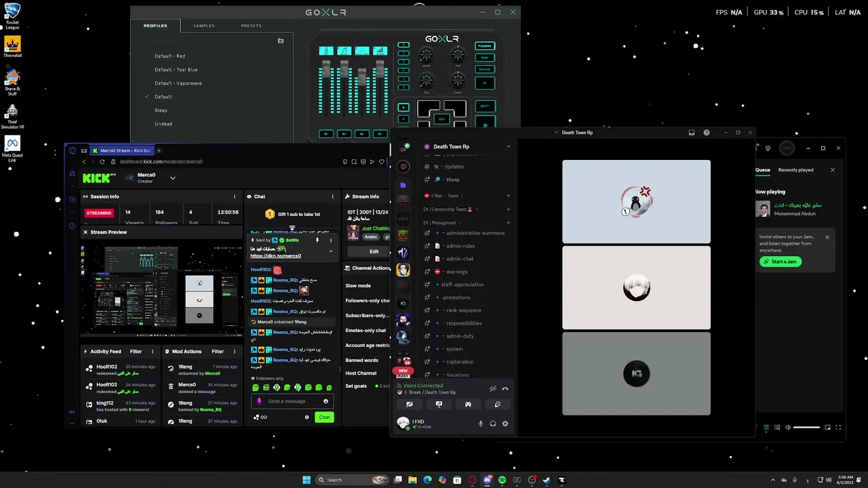Viewport: 868px width, 488px height.
Task: Open Kick chat settings gear
Action: click(x=307, y=418)
